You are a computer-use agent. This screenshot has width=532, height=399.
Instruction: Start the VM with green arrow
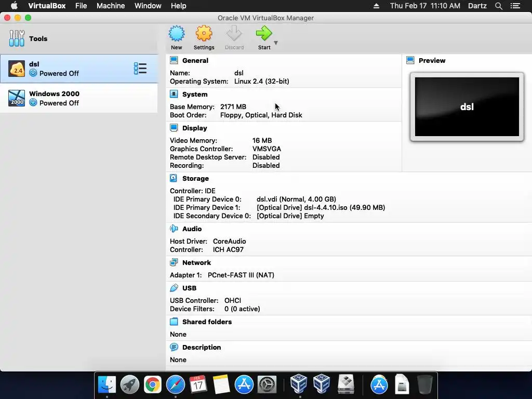pos(264,34)
